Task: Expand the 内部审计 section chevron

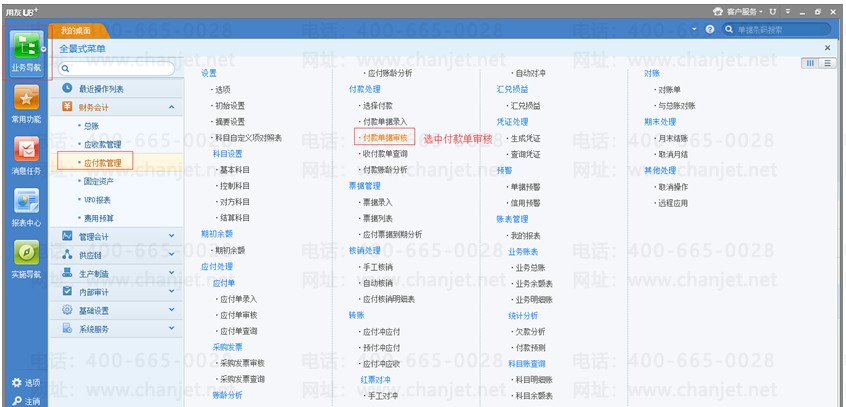Action: 172,291
